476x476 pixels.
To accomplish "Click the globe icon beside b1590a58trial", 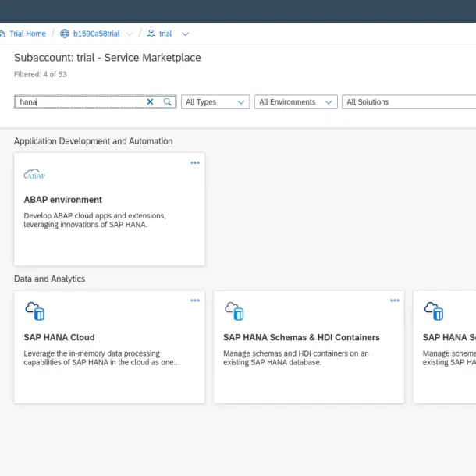I will pyautogui.click(x=65, y=34).
